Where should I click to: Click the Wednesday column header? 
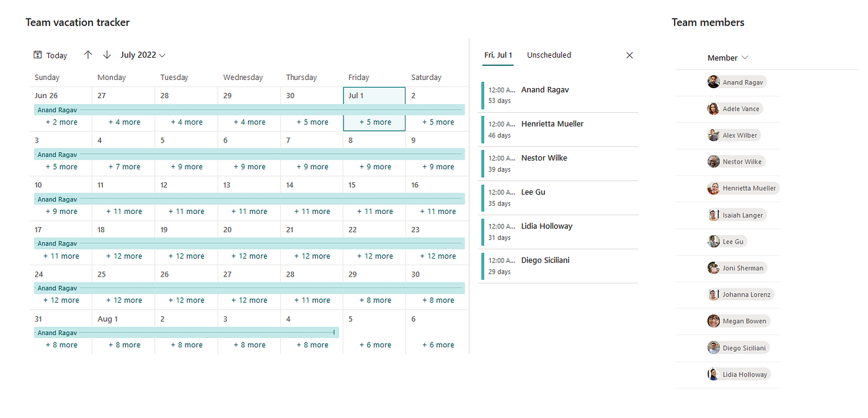pos(243,78)
